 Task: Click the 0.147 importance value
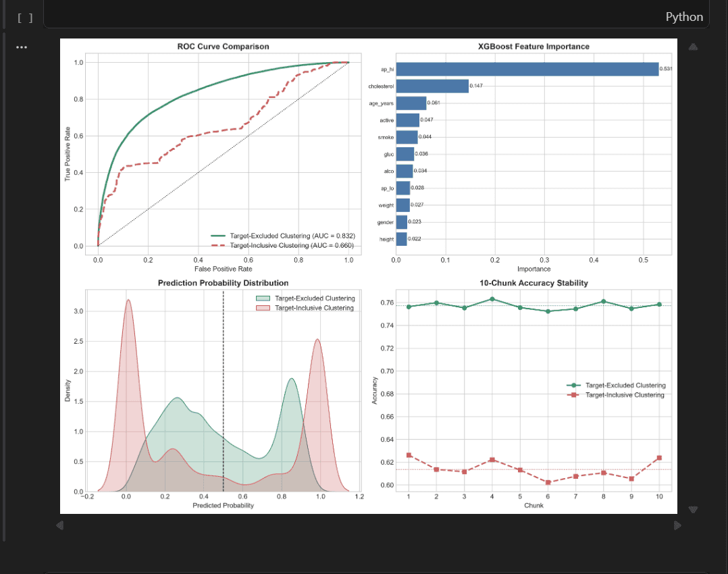476,86
